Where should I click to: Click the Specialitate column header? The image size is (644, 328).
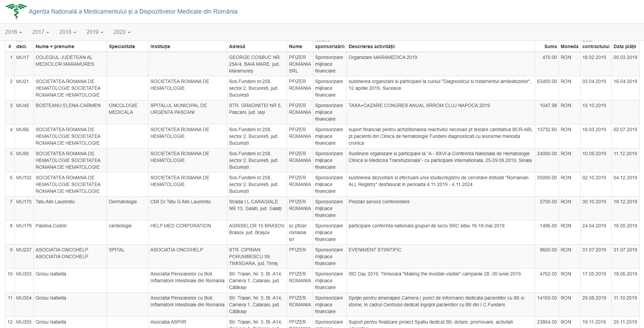pos(122,46)
